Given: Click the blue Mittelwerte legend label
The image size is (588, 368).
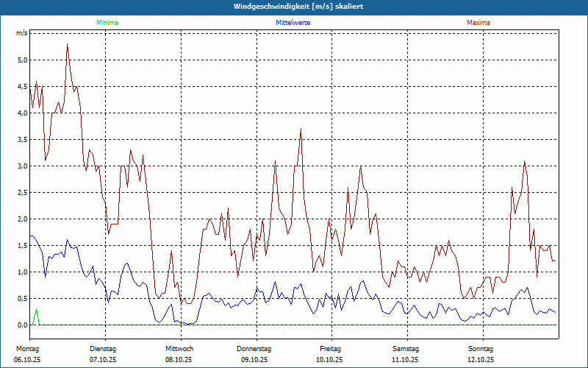Looking at the screenshot, I should point(293,23).
